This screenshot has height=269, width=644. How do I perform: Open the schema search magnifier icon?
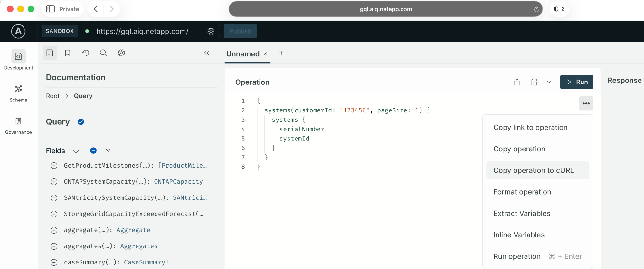103,53
